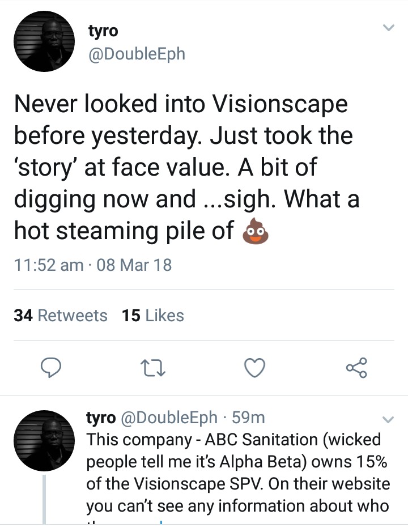Tap the 59m timestamp on the reply

click(x=249, y=418)
